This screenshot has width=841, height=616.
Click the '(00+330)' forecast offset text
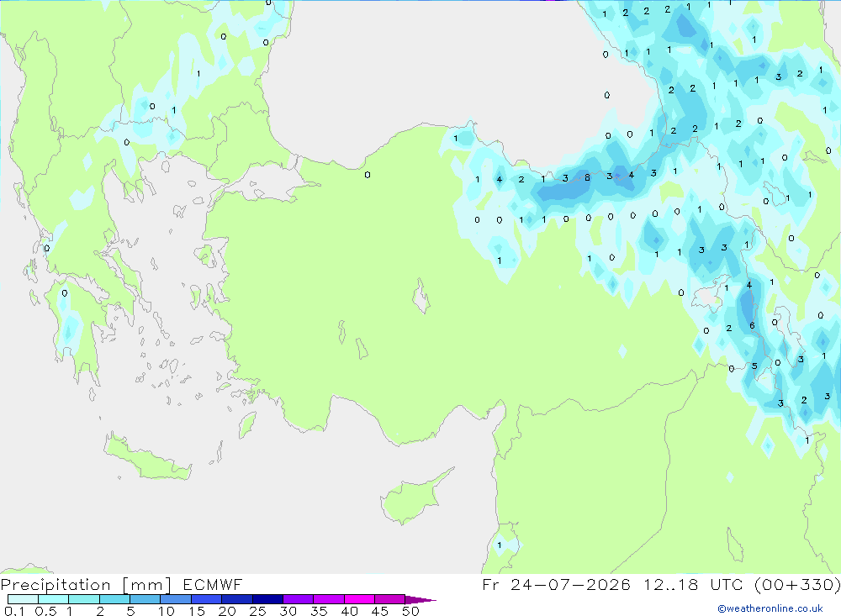click(797, 584)
